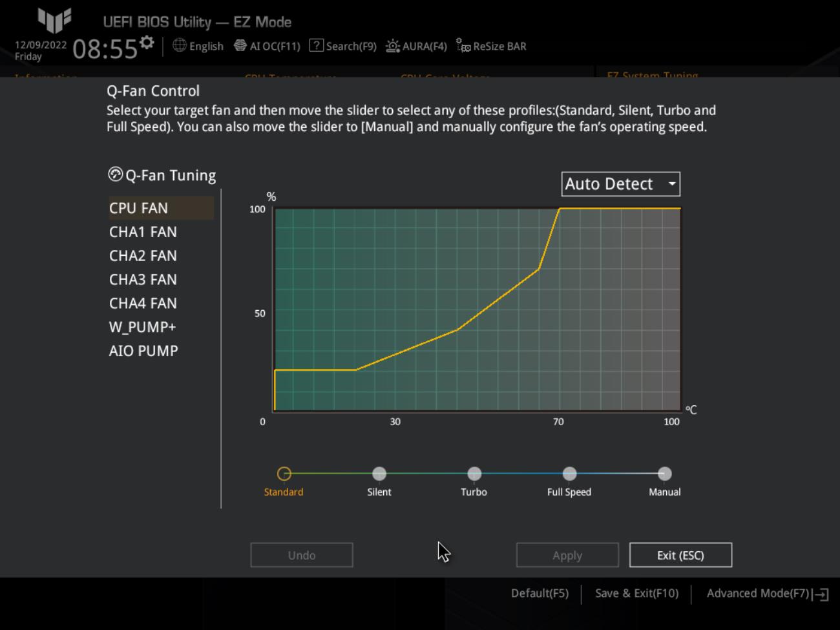The height and width of the screenshot is (630, 840).
Task: Click the Undo button
Action: tap(302, 555)
